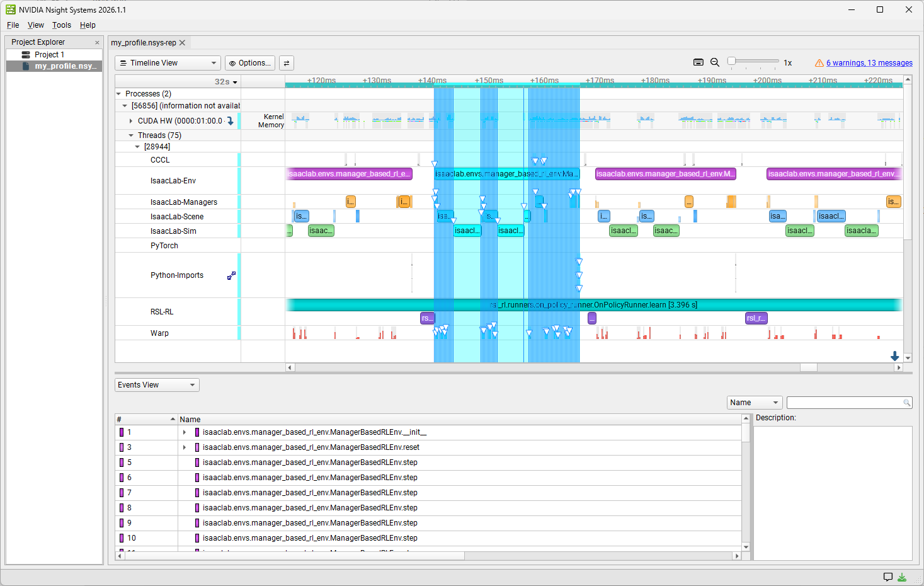Image resolution: width=924 pixels, height=586 pixels.
Task: Open the 6 warnings, 13 messages link
Action: [869, 63]
